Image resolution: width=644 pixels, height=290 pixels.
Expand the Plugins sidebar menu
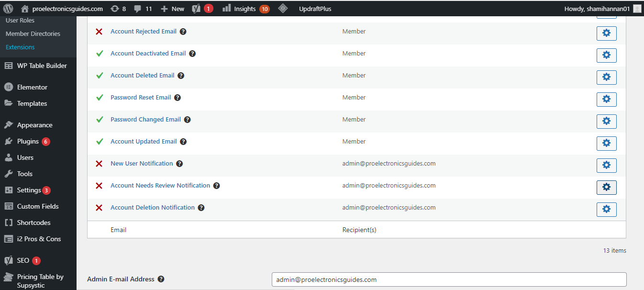(28, 141)
